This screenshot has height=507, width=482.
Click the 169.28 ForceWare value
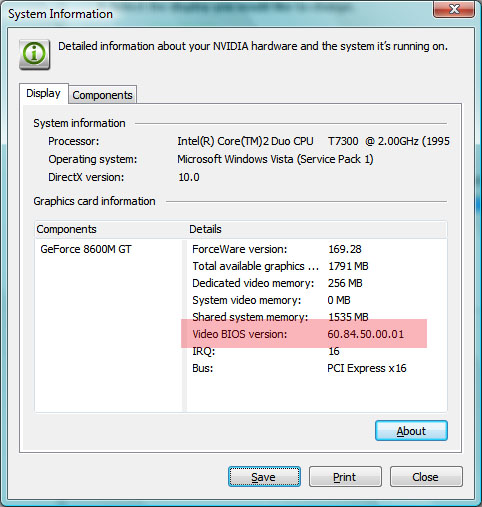pyautogui.click(x=345, y=249)
